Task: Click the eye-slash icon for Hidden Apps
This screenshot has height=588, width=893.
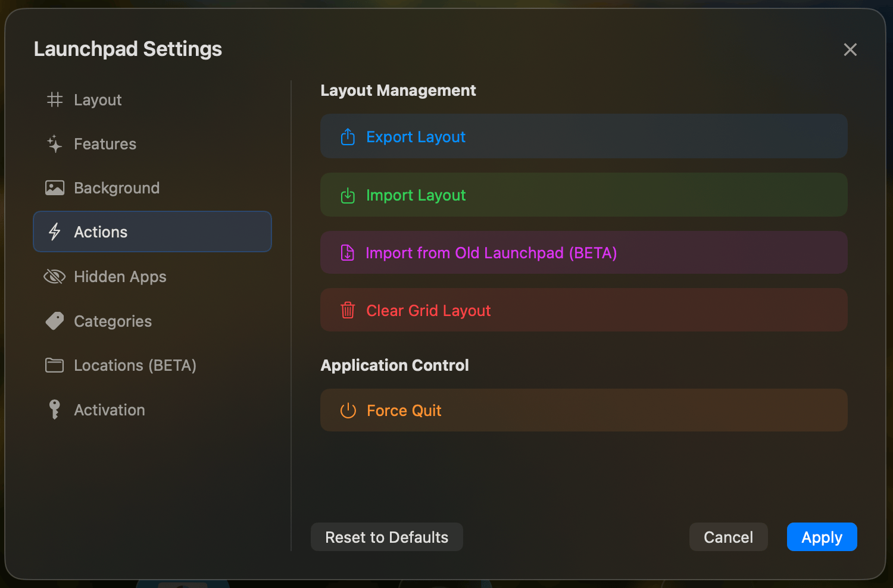Action: 55,276
